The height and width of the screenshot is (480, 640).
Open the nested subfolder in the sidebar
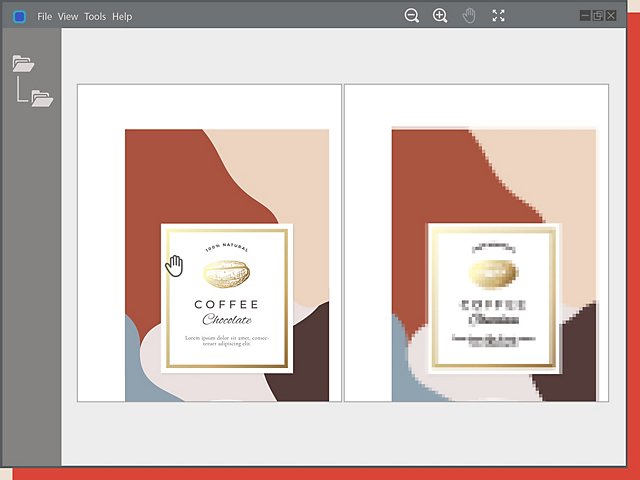point(42,98)
